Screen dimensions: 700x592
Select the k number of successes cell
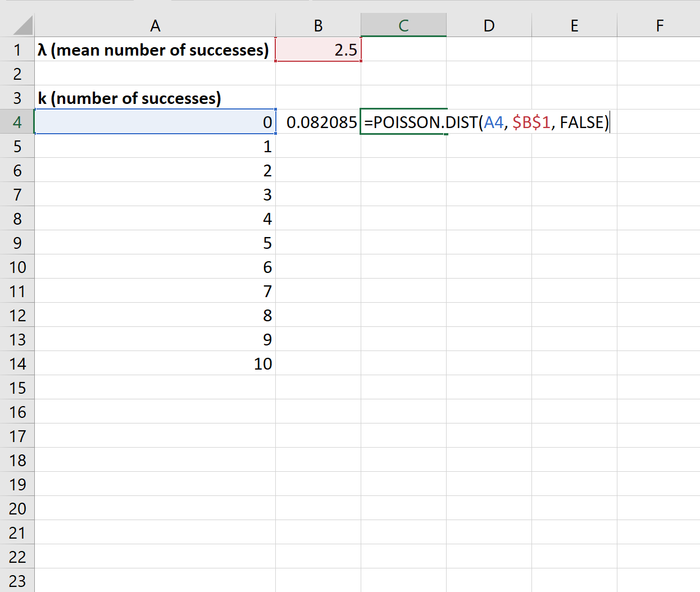155,98
